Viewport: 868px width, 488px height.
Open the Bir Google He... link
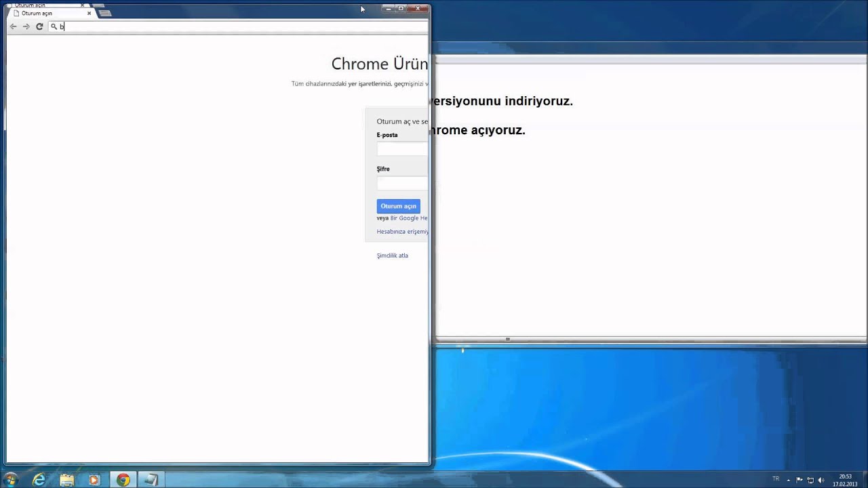tap(409, 218)
